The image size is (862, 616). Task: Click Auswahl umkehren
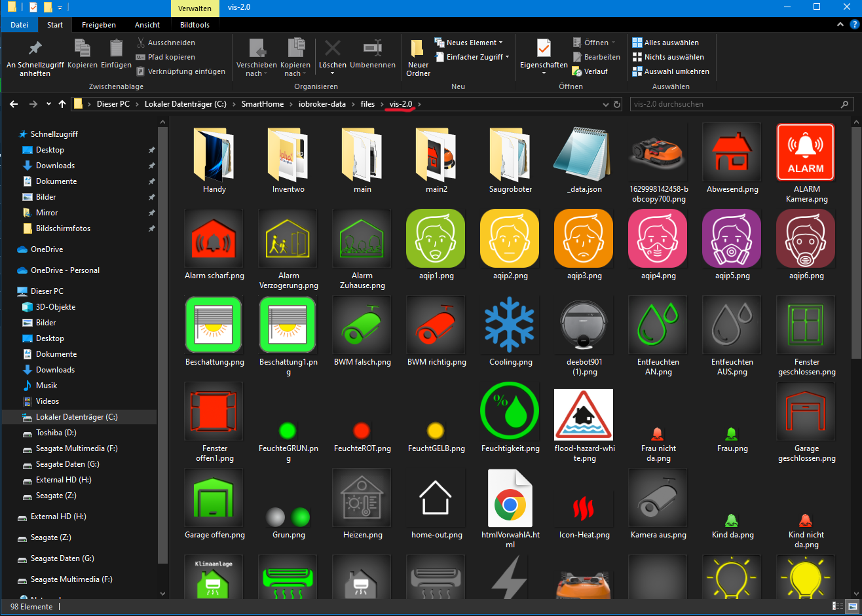tap(670, 71)
